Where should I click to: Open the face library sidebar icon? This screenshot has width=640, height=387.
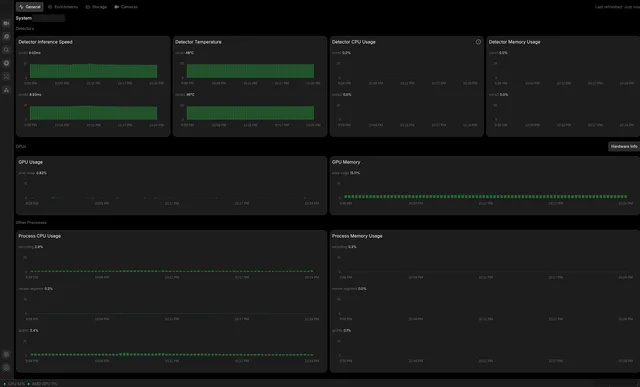point(6,76)
